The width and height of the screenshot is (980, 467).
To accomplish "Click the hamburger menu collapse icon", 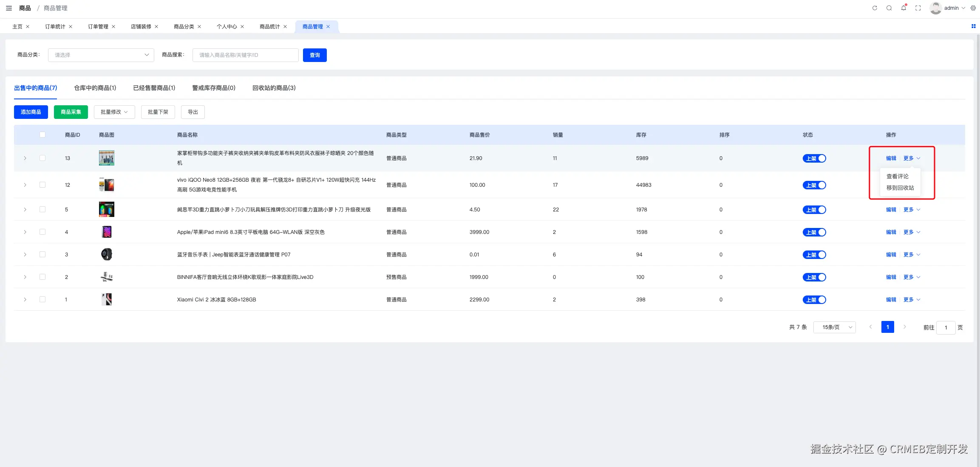I will pyautogui.click(x=9, y=8).
